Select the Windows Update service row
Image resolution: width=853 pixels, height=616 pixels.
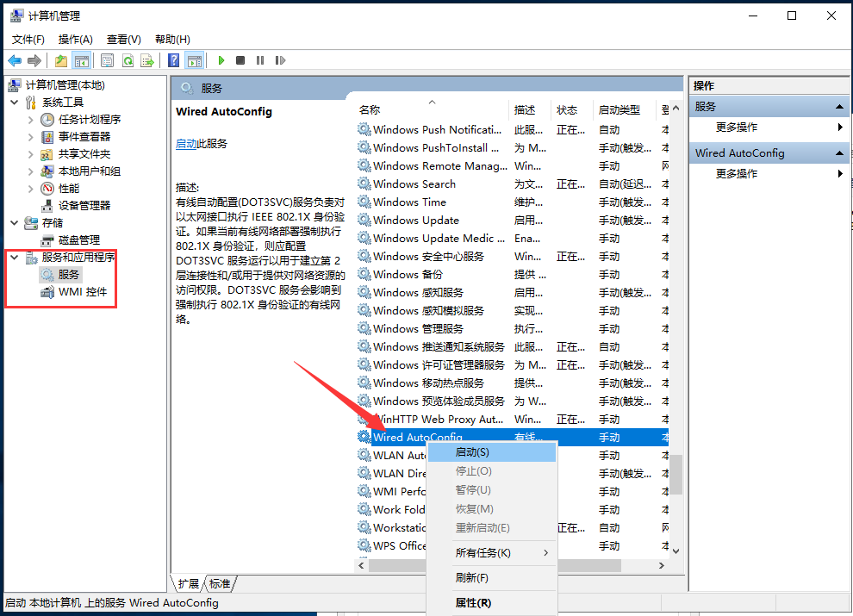(x=513, y=221)
